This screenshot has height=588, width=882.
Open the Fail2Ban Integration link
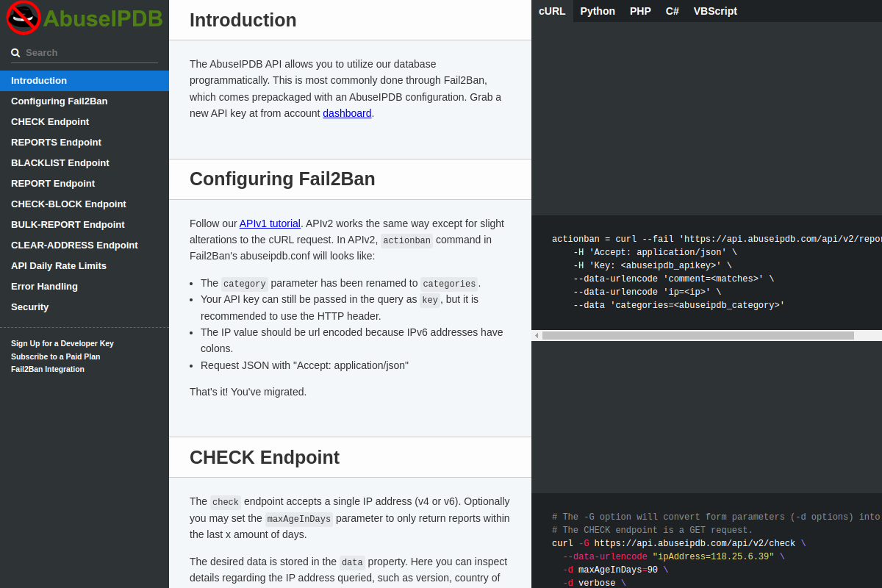[x=48, y=369]
